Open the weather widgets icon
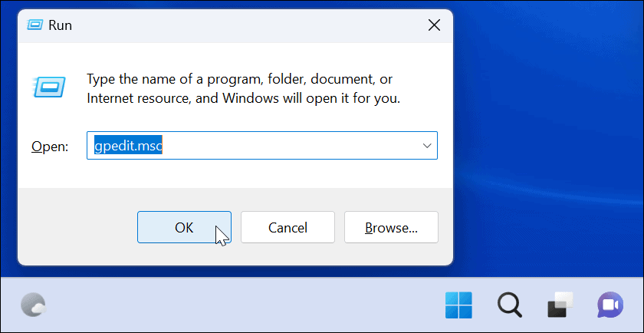The image size is (644, 333). tap(34, 305)
